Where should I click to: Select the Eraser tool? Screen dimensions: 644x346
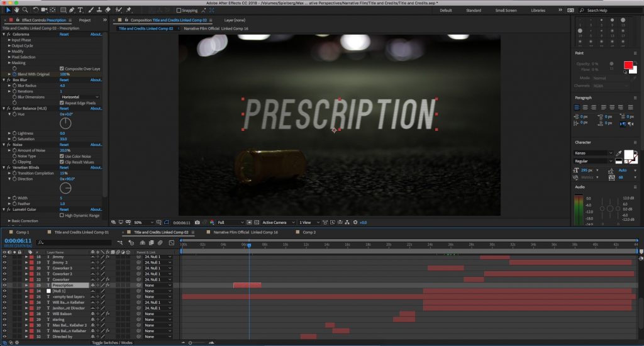point(108,10)
